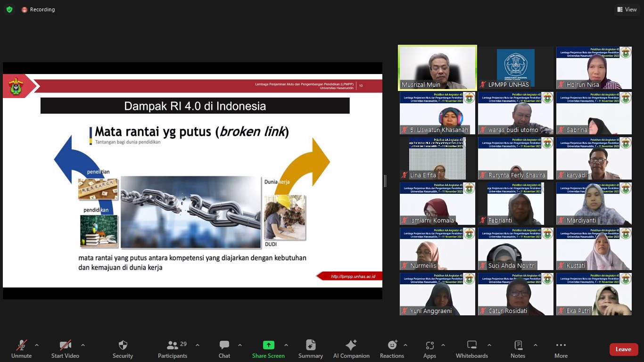Open the More options menu
Viewport: 644px width, 362px height.
click(x=561, y=349)
